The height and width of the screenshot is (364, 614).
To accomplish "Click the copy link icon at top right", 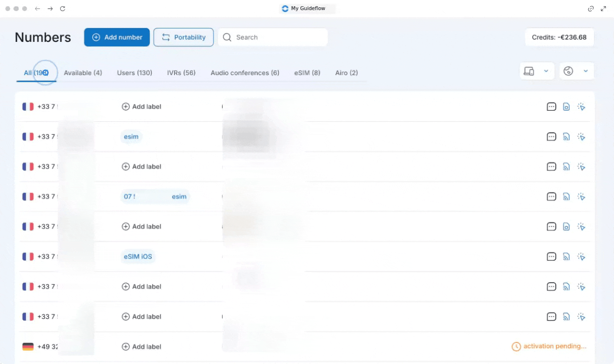I will (x=591, y=9).
